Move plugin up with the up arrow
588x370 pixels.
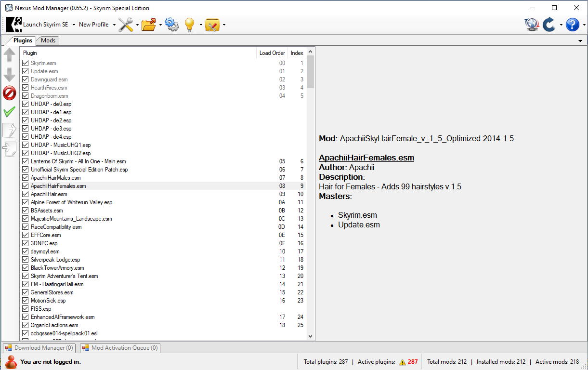9,55
